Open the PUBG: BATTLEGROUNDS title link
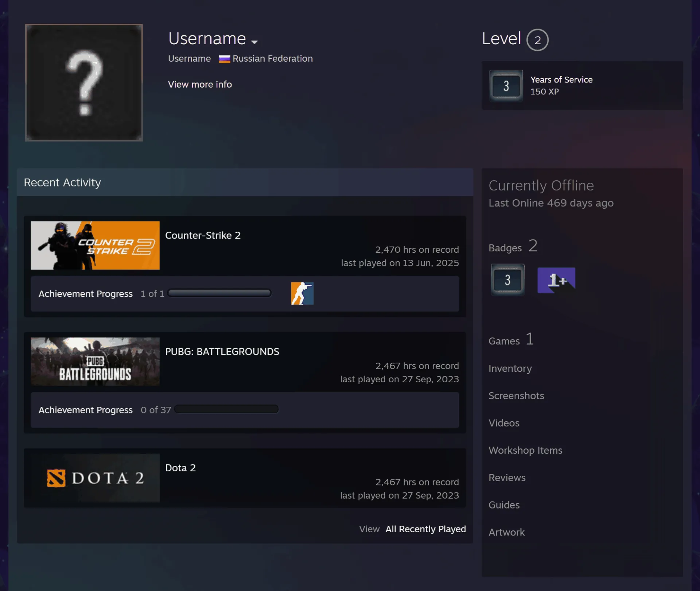Screen dimensions: 700x591 click(x=222, y=351)
